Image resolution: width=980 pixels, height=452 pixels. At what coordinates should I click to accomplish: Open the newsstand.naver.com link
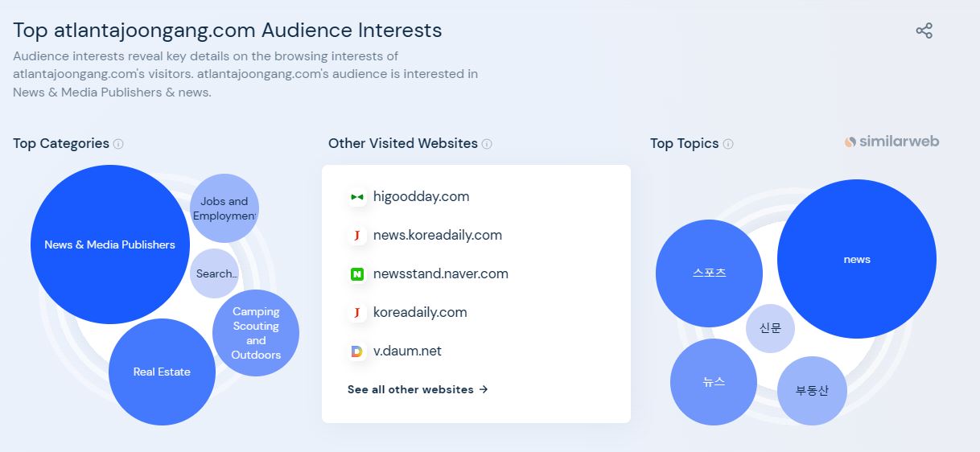coord(441,273)
